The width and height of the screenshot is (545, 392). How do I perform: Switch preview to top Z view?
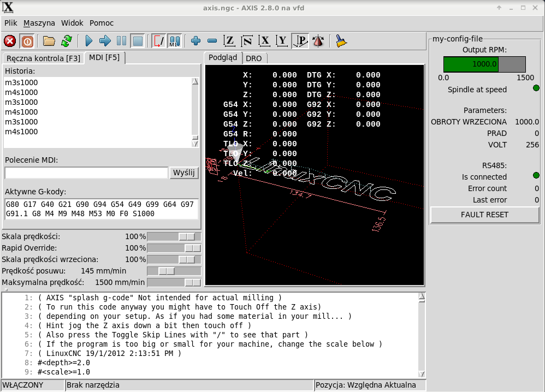pyautogui.click(x=229, y=41)
